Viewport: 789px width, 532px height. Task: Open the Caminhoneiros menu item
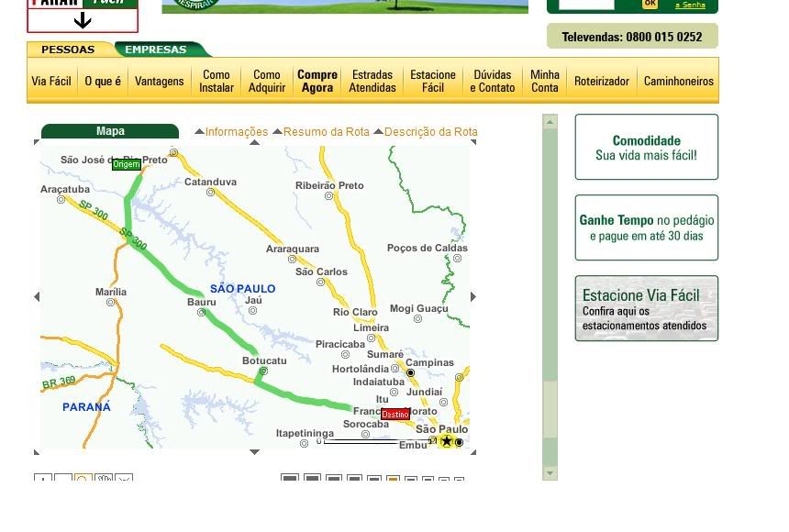tap(679, 81)
